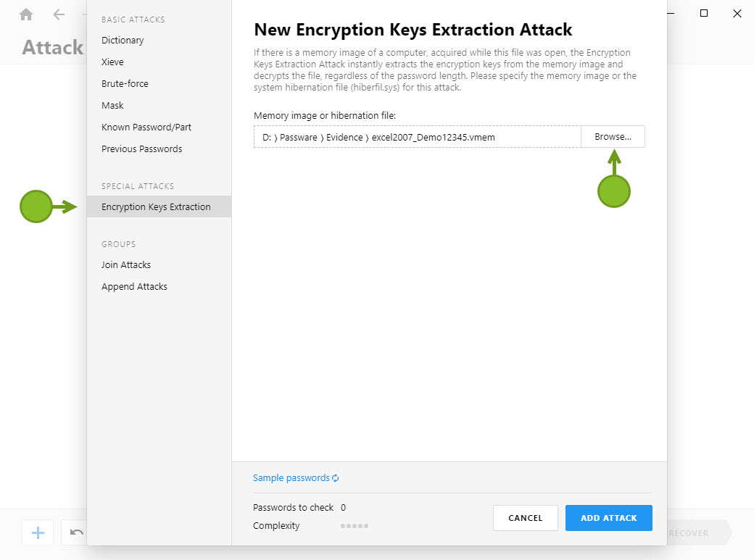This screenshot has width=754, height=560.
Task: Select Known Password/Part attack
Action: [x=146, y=127]
